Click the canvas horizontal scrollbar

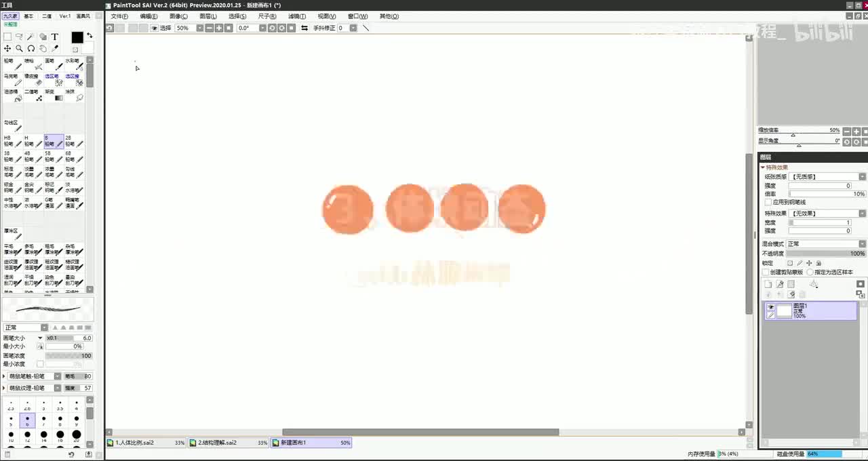pos(420,432)
